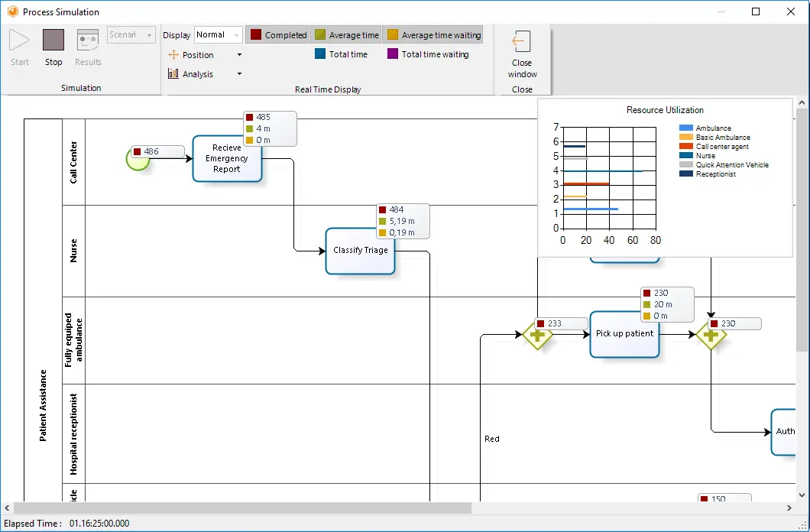Click the 484 completed count on Classify Triage
This screenshot has width=810, height=532.
397,209
